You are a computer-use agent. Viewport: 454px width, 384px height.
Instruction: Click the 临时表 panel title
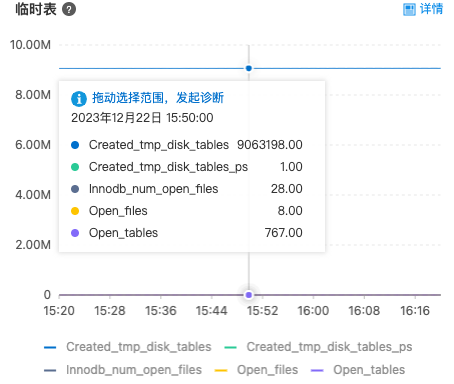pos(36,9)
